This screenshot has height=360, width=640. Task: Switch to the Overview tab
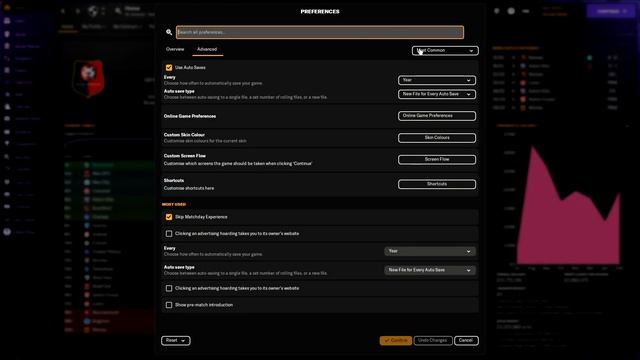(x=175, y=49)
